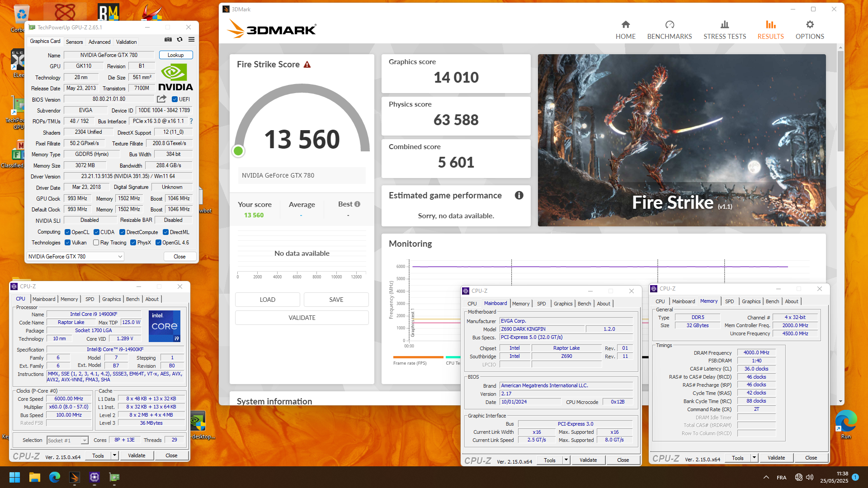The width and height of the screenshot is (868, 488).
Task: Toggle the OpenCL checkbox in GPU-Z
Action: [x=67, y=232]
